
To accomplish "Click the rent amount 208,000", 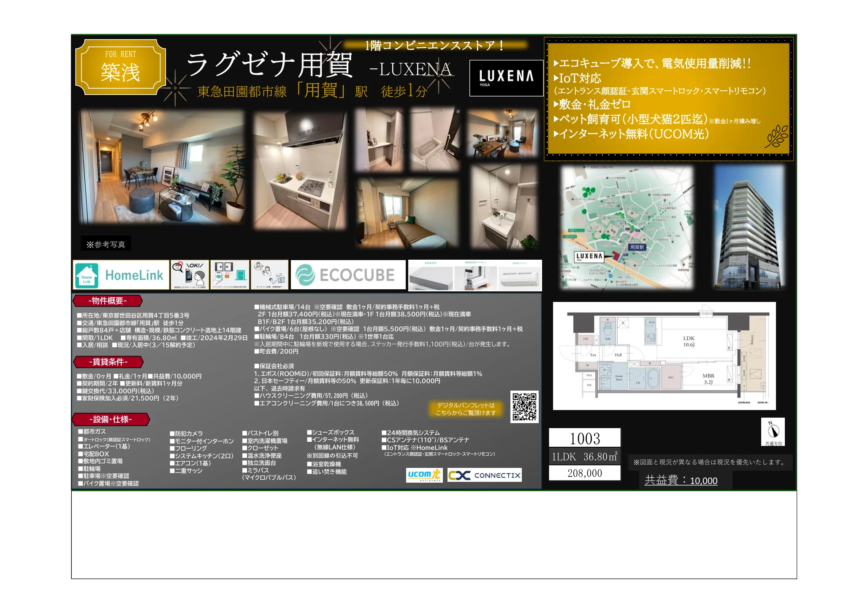I will 585,473.
